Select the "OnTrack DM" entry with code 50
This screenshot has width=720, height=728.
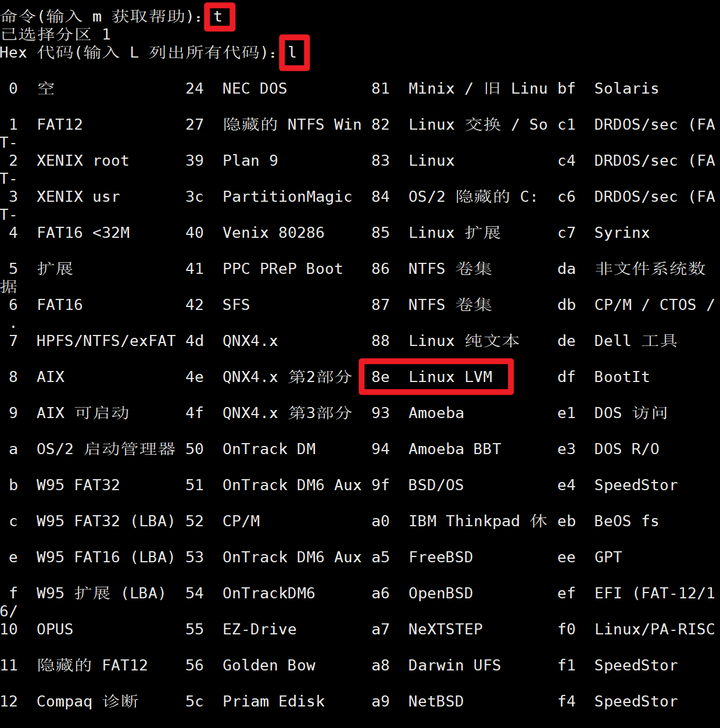point(269,449)
